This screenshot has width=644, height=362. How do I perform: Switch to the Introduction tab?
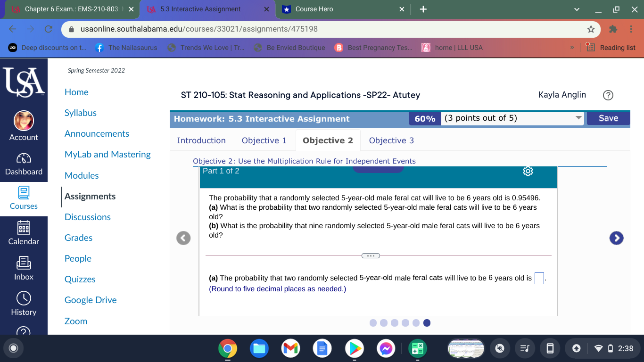201,140
